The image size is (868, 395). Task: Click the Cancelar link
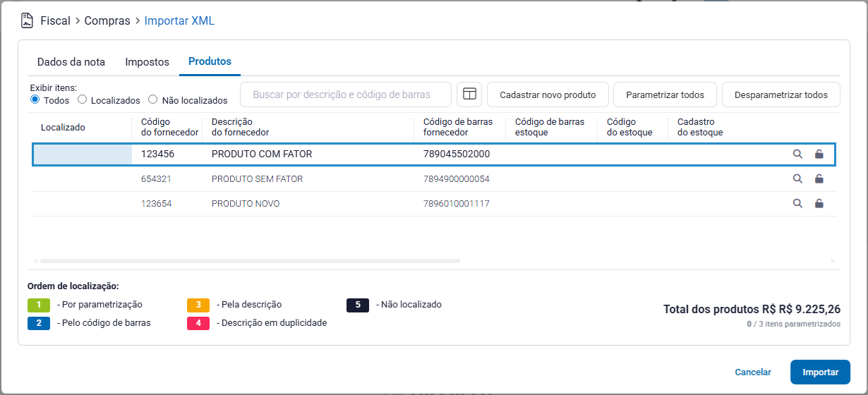pos(752,372)
